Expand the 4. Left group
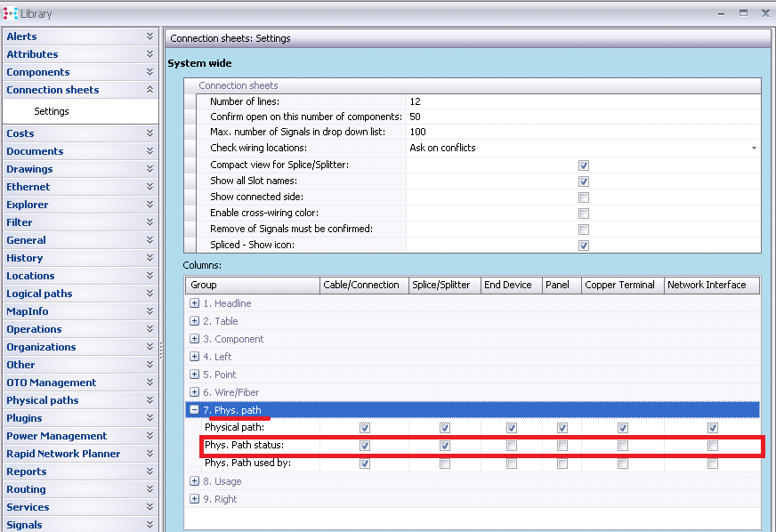The height and width of the screenshot is (532, 776). [x=195, y=357]
